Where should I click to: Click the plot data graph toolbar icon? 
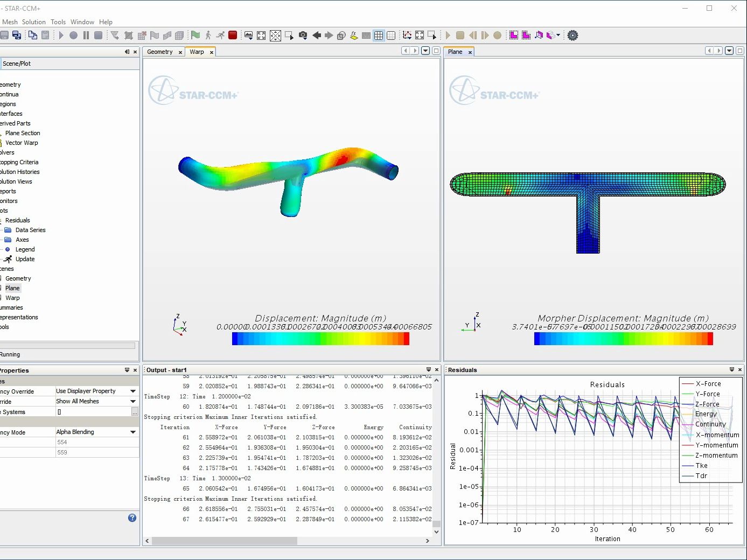click(407, 36)
